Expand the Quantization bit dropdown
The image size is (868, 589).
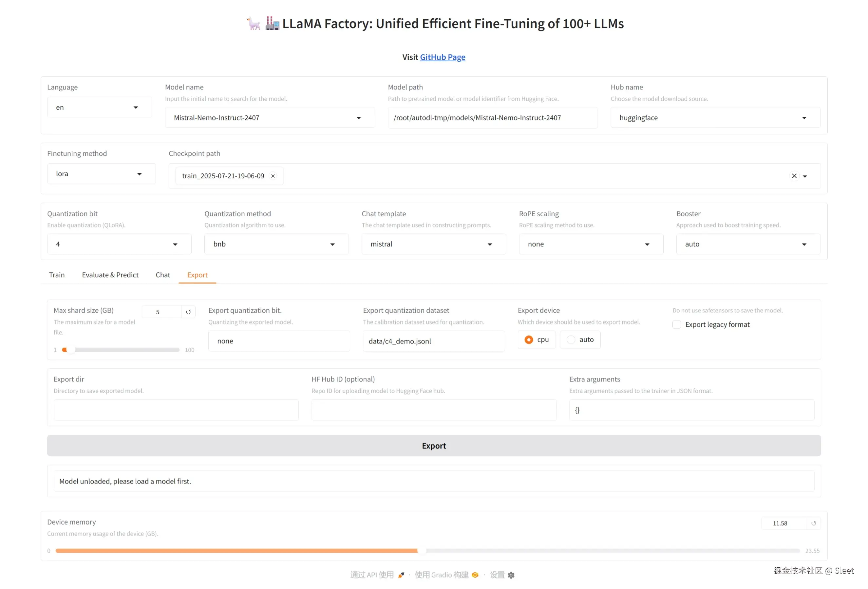click(x=119, y=244)
